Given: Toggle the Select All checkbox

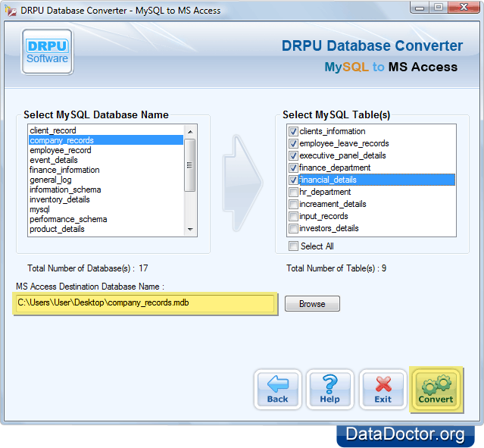Looking at the screenshot, I should [293, 246].
